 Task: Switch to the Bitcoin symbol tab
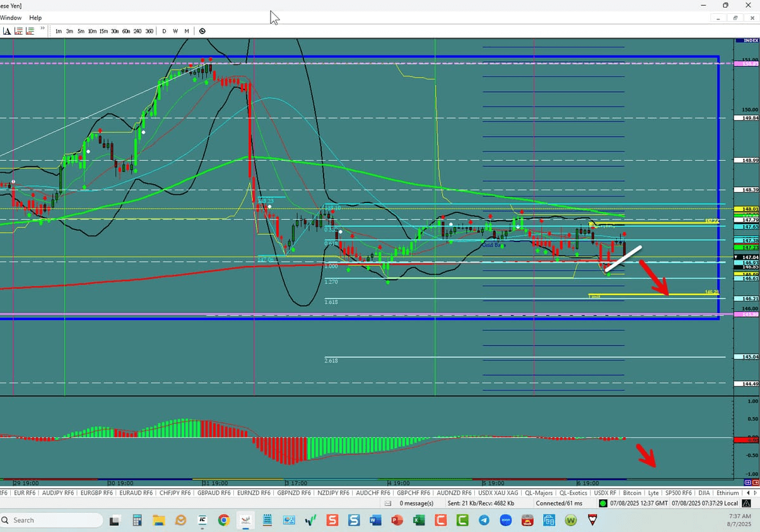click(633, 492)
